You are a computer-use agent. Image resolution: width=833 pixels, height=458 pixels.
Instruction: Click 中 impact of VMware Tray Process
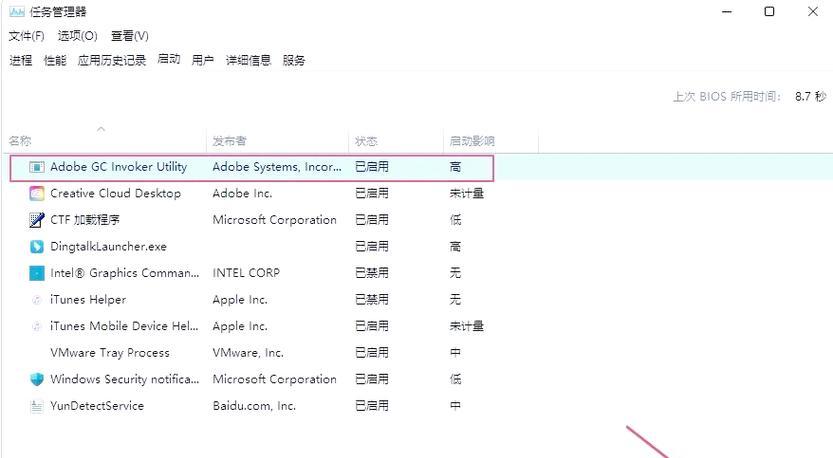(x=455, y=353)
